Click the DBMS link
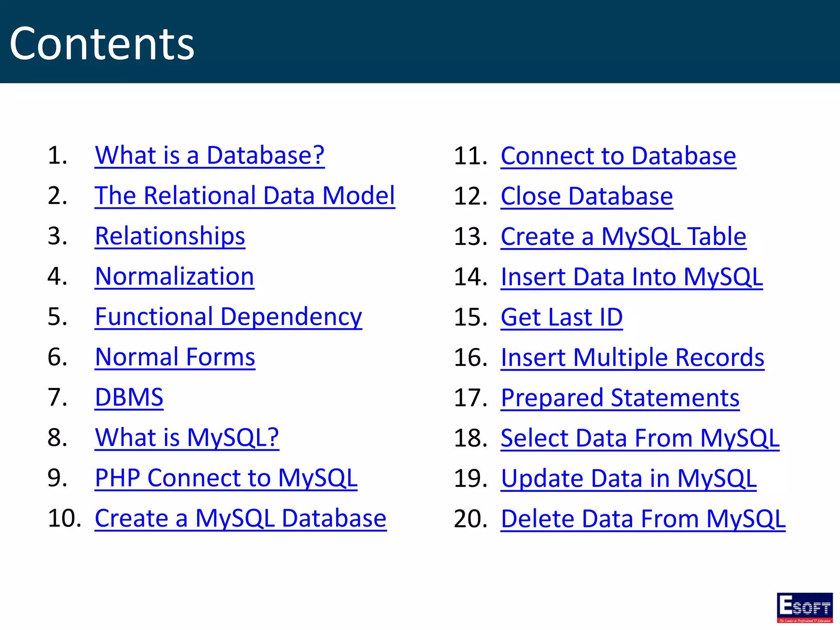 click(x=129, y=397)
